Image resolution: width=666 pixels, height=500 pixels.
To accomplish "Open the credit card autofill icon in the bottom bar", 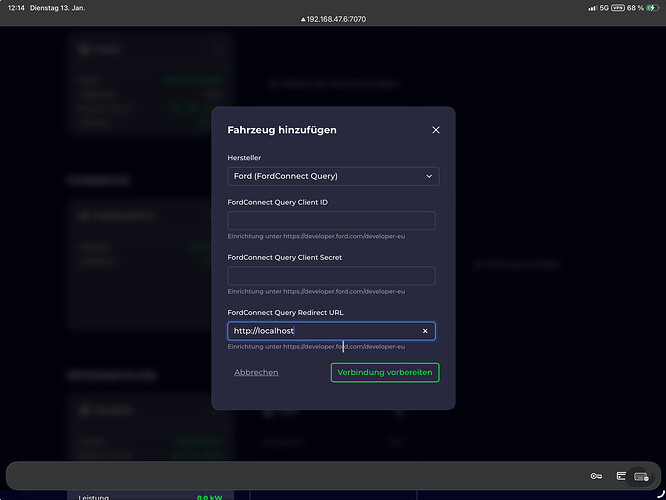I will pos(621,476).
